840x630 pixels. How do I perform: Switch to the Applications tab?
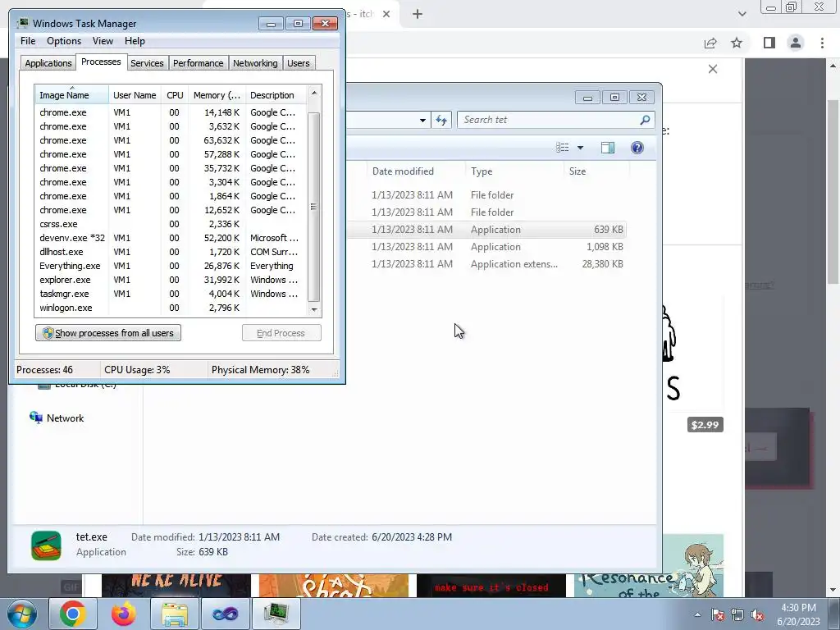coord(48,63)
